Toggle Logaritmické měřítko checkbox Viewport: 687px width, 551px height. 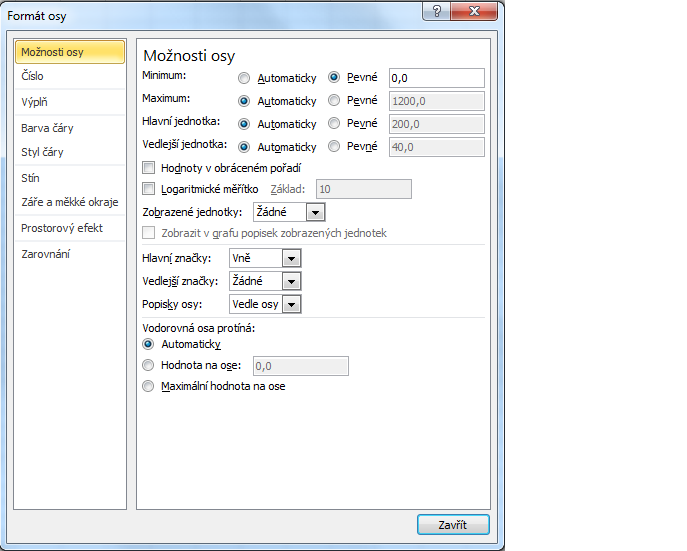(150, 189)
